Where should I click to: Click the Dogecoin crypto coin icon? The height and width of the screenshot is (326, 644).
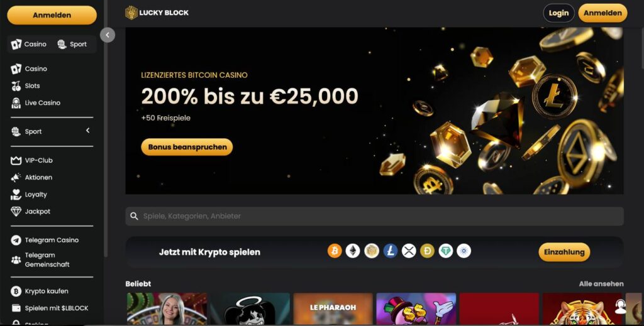coord(427,251)
